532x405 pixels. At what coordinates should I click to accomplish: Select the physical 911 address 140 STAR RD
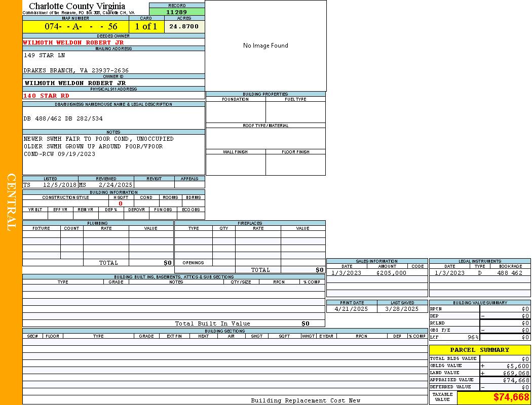[47, 96]
